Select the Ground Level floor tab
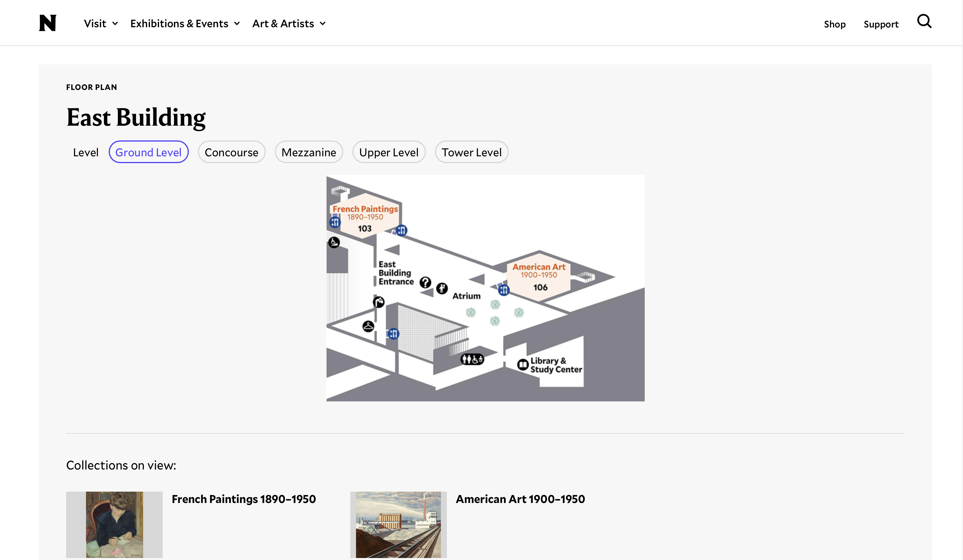963x560 pixels. point(149,152)
